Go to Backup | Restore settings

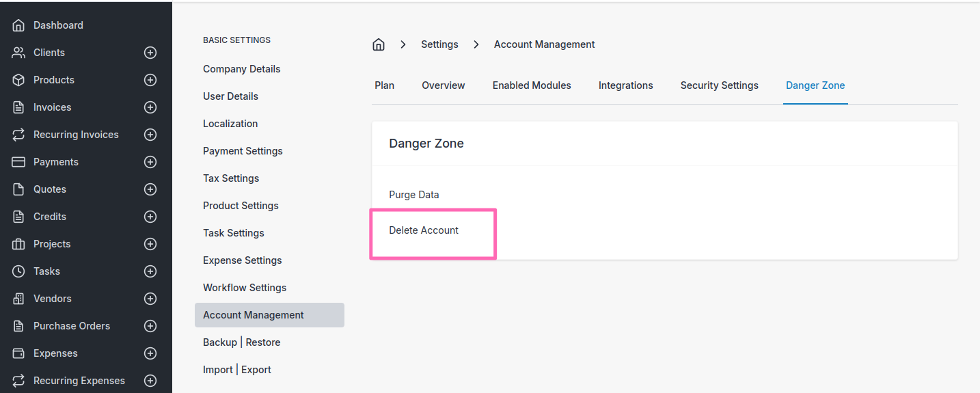tap(241, 342)
